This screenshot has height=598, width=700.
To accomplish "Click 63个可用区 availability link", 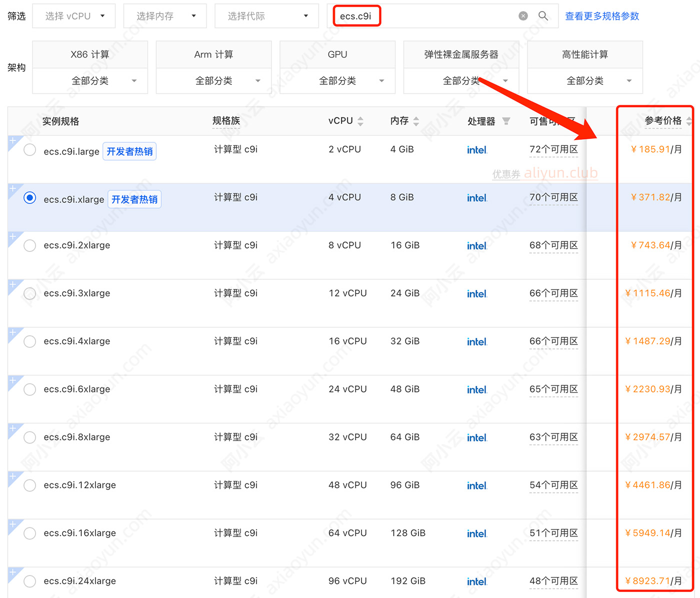I will click(553, 437).
